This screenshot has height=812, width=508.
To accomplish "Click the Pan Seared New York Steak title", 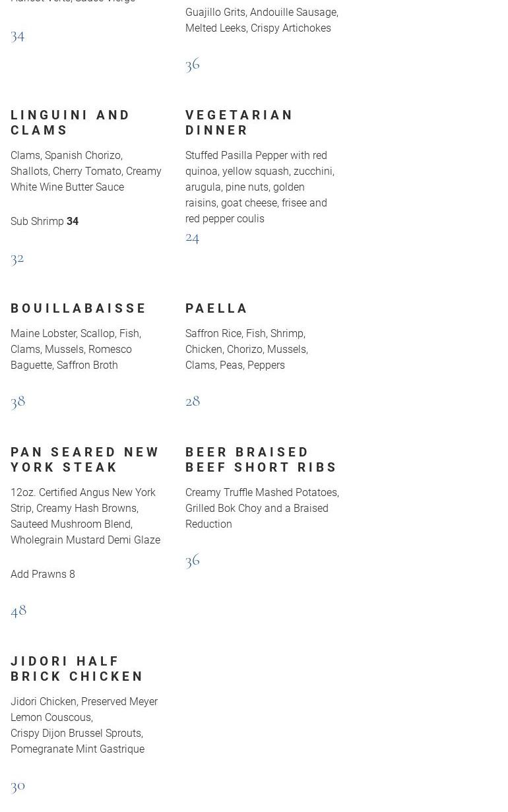I will [85, 460].
